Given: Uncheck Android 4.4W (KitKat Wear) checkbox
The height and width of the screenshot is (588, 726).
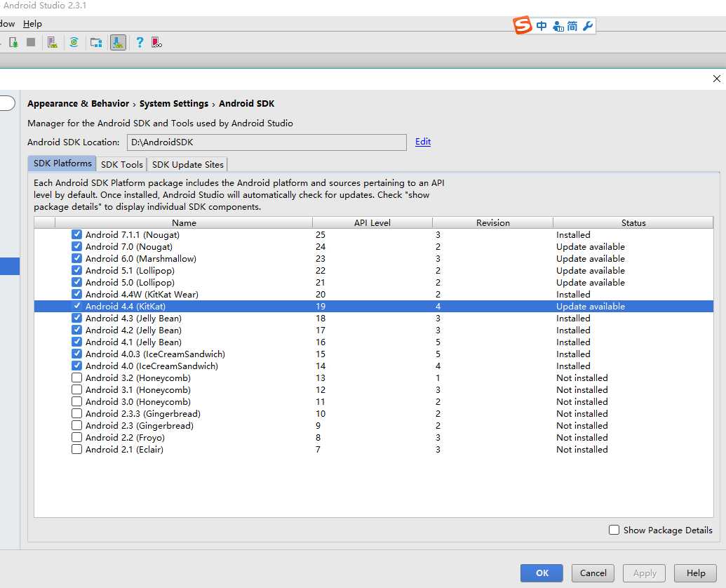Looking at the screenshot, I should 77,294.
